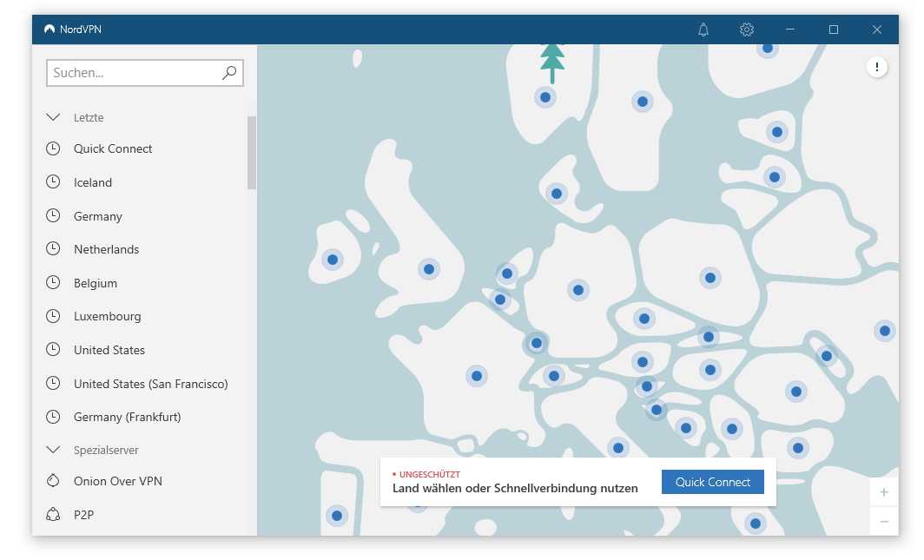Select the Luxembourg server pin on map
Image resolution: width=924 pixels, height=560 pixels.
pos(537,343)
